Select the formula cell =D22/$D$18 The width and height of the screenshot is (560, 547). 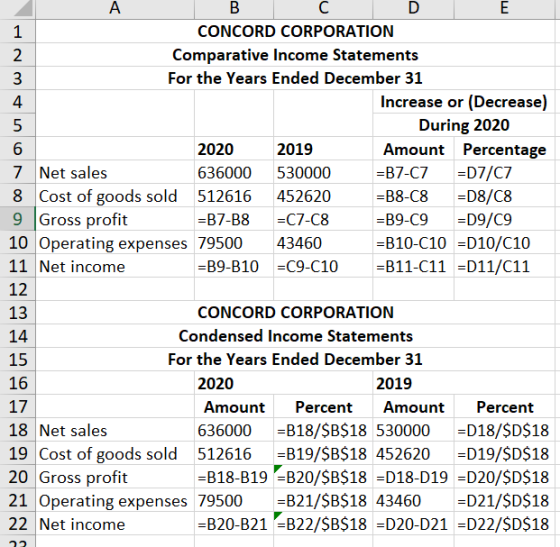504,524
